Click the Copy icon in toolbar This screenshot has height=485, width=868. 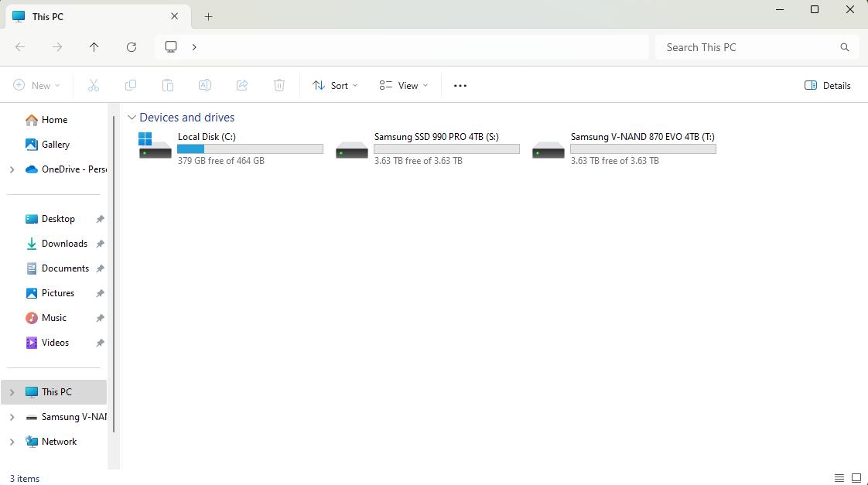coord(131,85)
